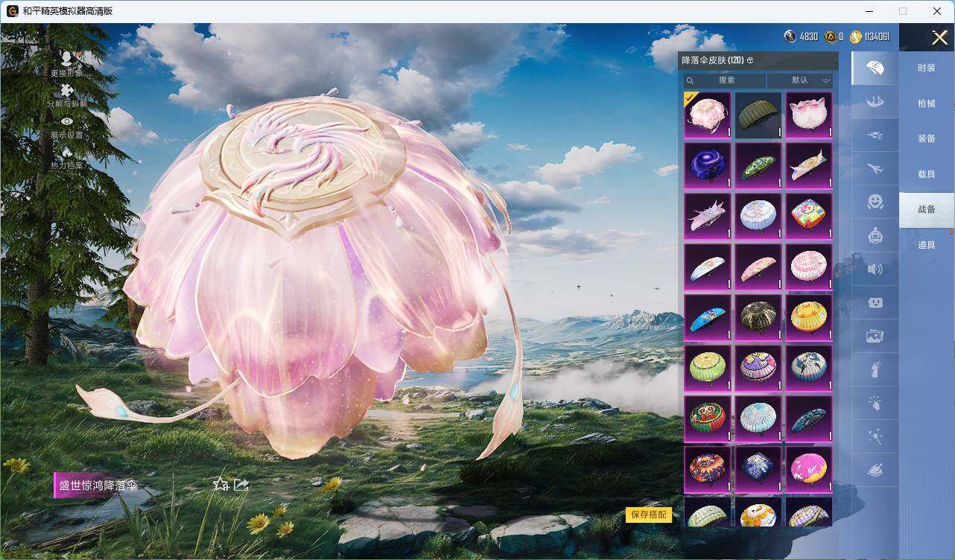955x560 pixels.
Task: Expand the 默认 sort dropdown
Action: tap(800, 80)
